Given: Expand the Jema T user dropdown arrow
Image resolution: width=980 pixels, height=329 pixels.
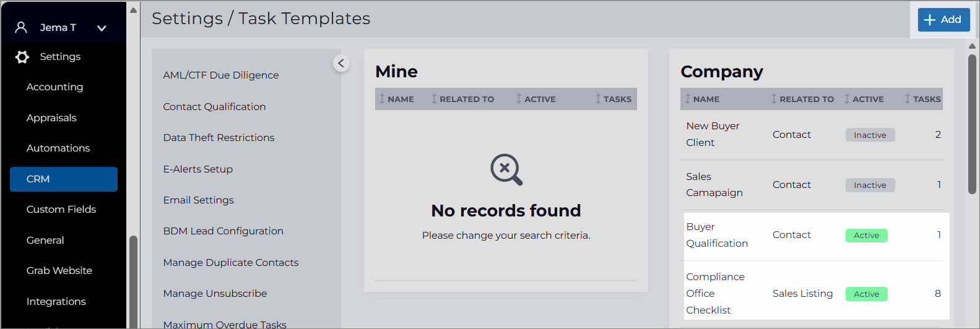Looking at the screenshot, I should tap(102, 28).
